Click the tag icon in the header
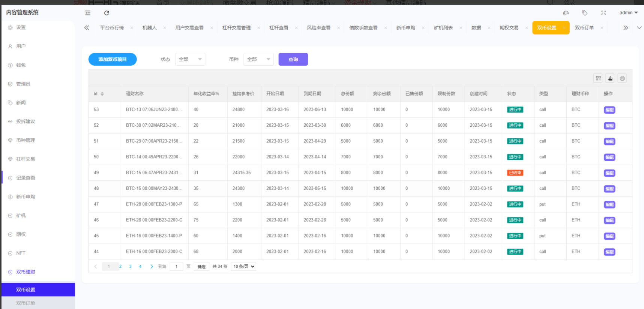The image size is (644, 309). tap(584, 13)
